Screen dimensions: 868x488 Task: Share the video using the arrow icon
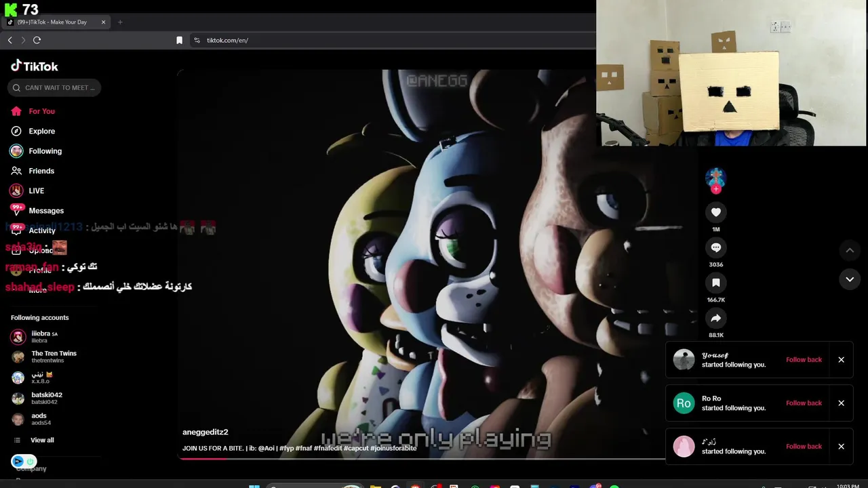[x=715, y=318]
